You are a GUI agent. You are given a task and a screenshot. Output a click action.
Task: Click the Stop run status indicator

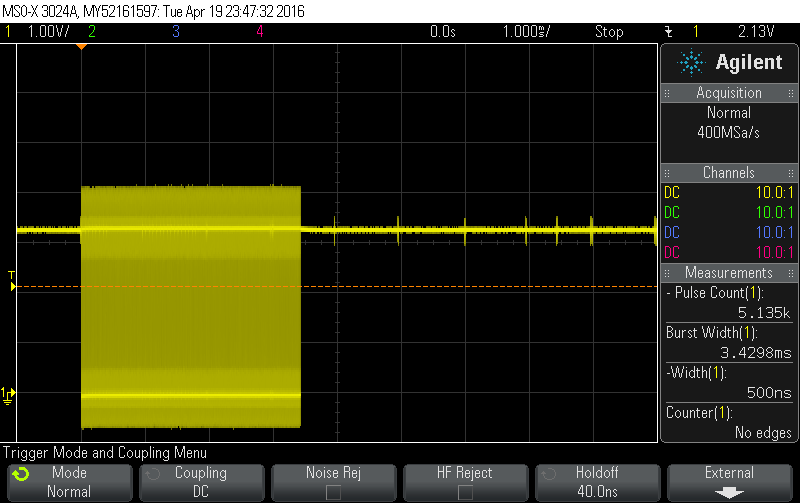pos(609,32)
